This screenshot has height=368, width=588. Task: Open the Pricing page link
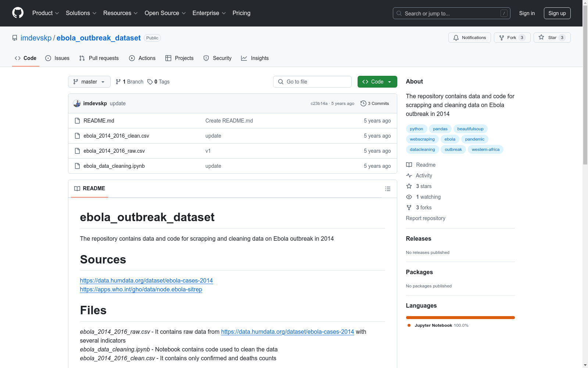coord(241,13)
